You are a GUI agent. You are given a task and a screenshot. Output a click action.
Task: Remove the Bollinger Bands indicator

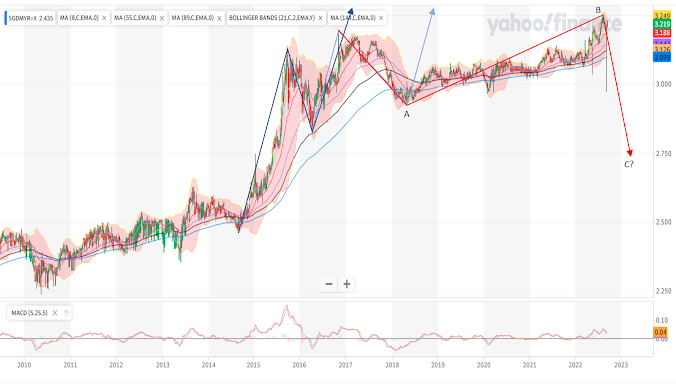click(x=320, y=18)
